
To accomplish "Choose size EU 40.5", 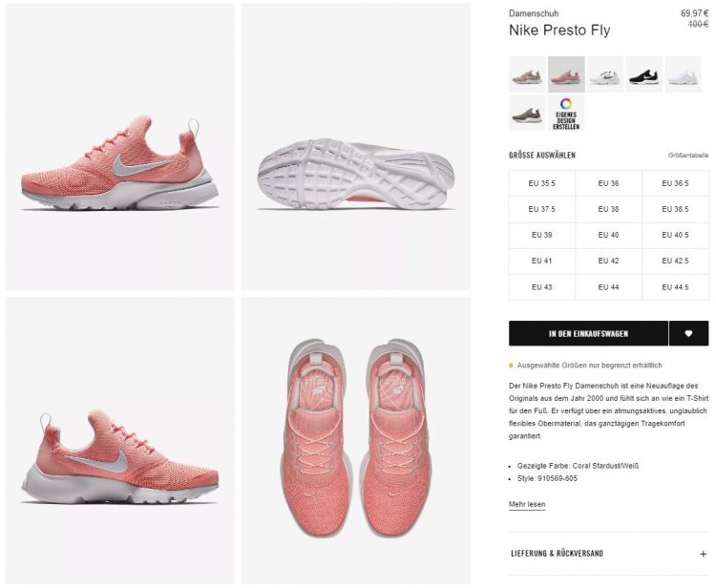I will [x=675, y=235].
